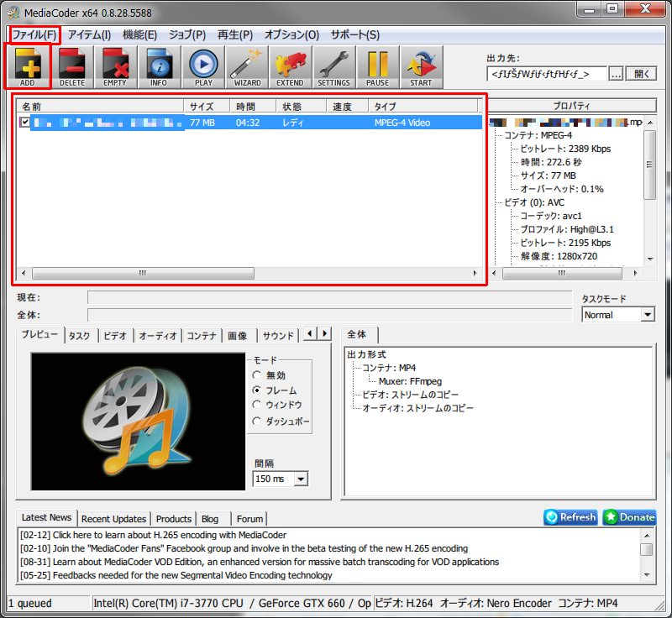Screen dimensions: 672x618
Task: Open the EXTEND puzzle icon
Action: click(x=291, y=67)
